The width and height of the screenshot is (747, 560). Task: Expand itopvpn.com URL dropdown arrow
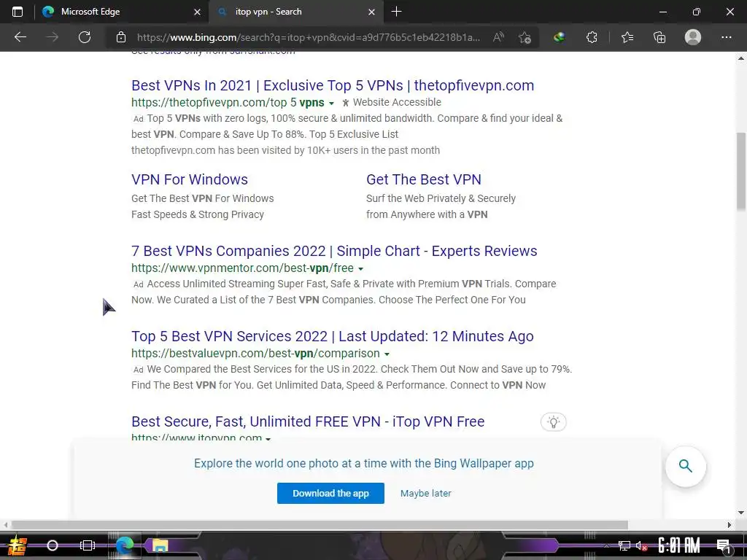click(268, 438)
